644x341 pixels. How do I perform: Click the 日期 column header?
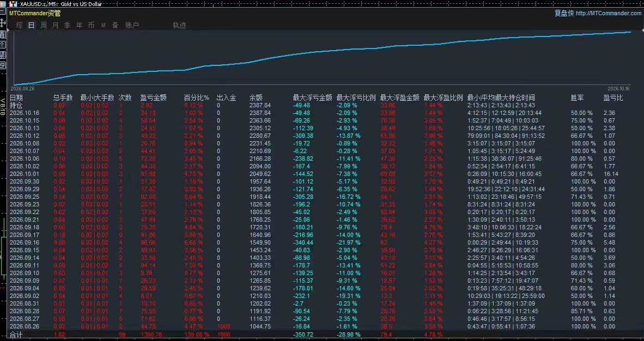(x=16, y=98)
